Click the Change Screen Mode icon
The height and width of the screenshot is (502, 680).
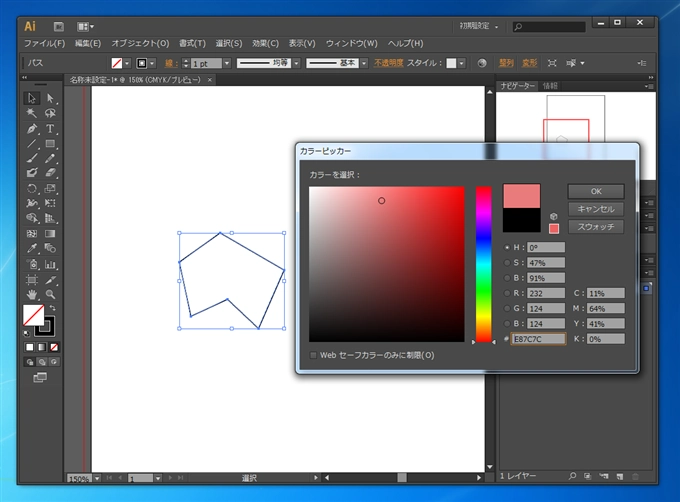40,378
